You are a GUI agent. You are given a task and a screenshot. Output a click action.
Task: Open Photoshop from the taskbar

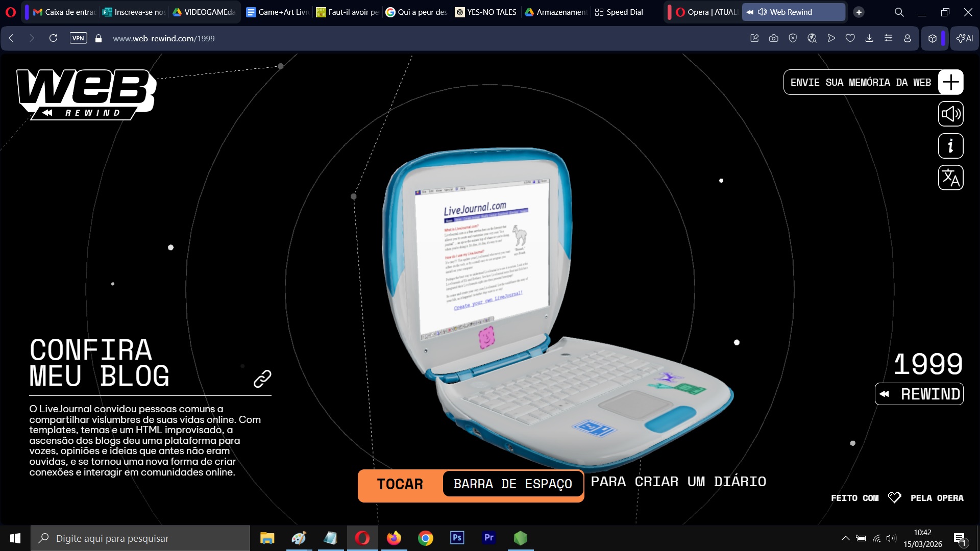click(x=457, y=538)
